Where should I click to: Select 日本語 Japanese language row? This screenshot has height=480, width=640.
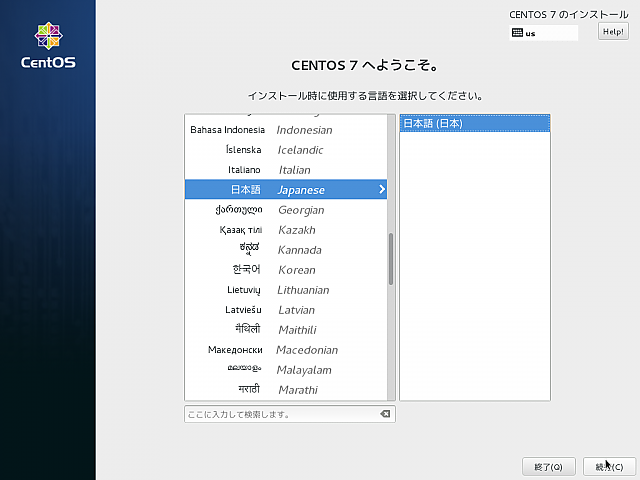[x=286, y=189]
